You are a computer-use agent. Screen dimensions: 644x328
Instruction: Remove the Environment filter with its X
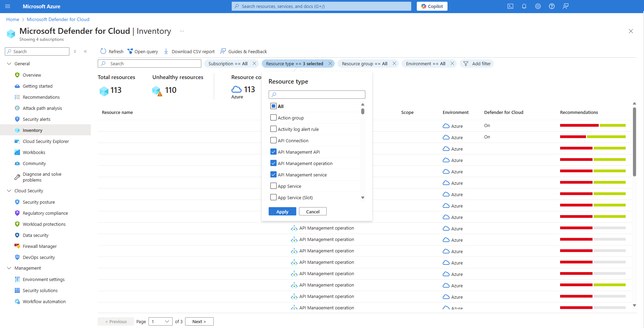(452, 64)
